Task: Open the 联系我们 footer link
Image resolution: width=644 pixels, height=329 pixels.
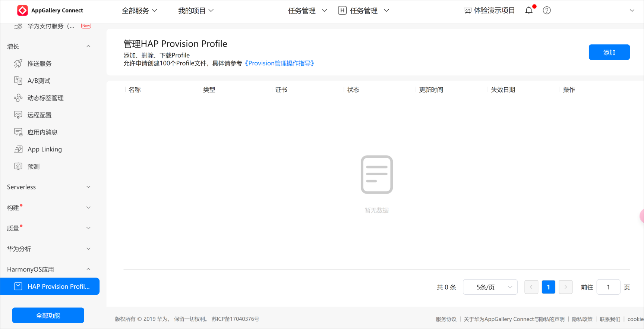Action: coord(610,319)
